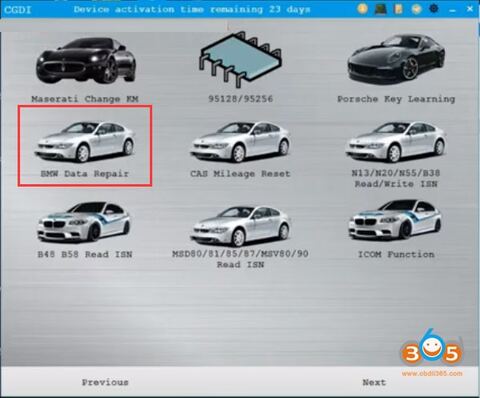Open the 95128/95256 chip icon
Screen dimensions: 480x398
240,60
